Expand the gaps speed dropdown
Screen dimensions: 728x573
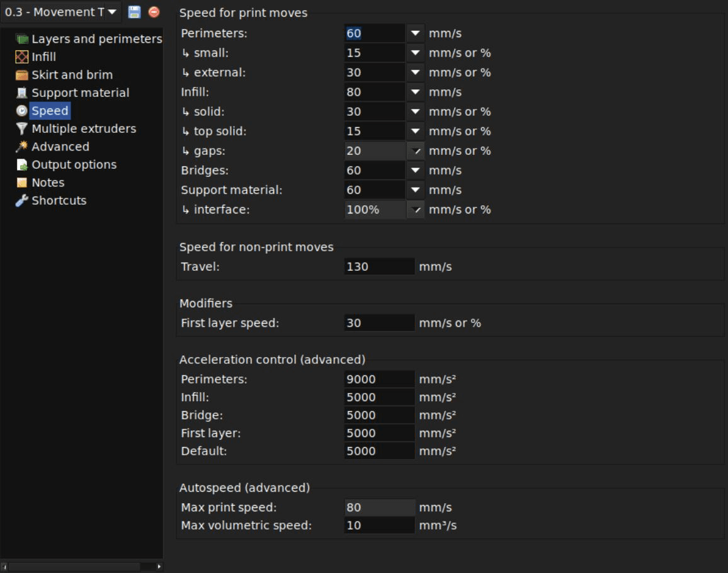[x=415, y=151]
